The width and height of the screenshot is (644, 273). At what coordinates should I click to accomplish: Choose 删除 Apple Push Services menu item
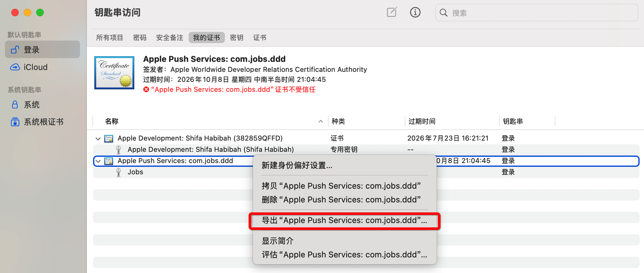tap(344, 200)
